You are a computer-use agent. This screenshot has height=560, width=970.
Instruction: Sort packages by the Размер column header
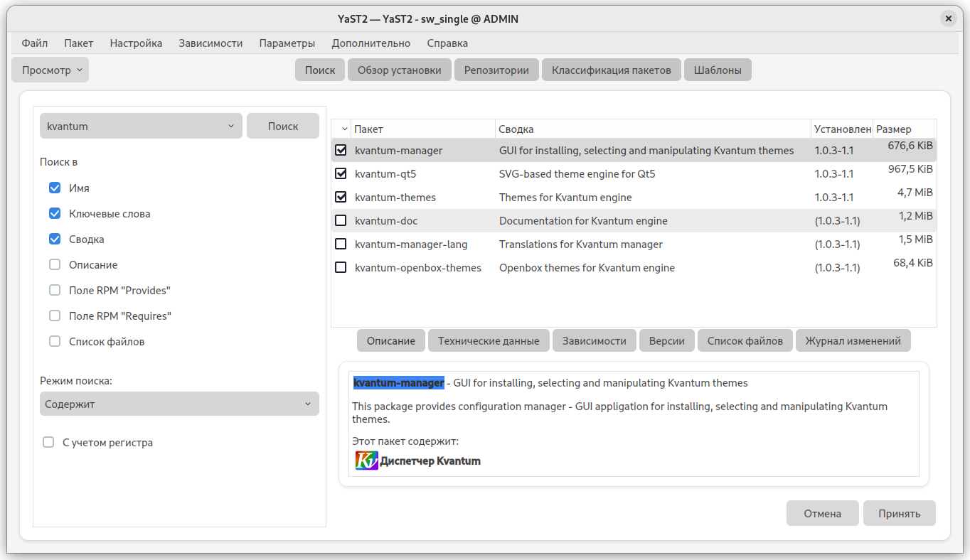(905, 129)
